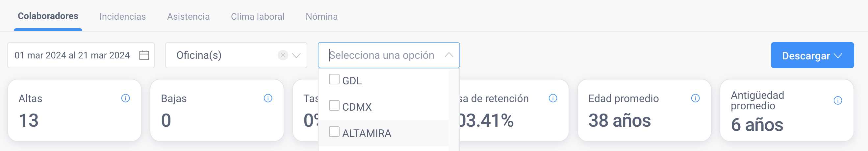Image resolution: width=868 pixels, height=151 pixels.
Task: Check the GDL checkbox
Action: 334,79
